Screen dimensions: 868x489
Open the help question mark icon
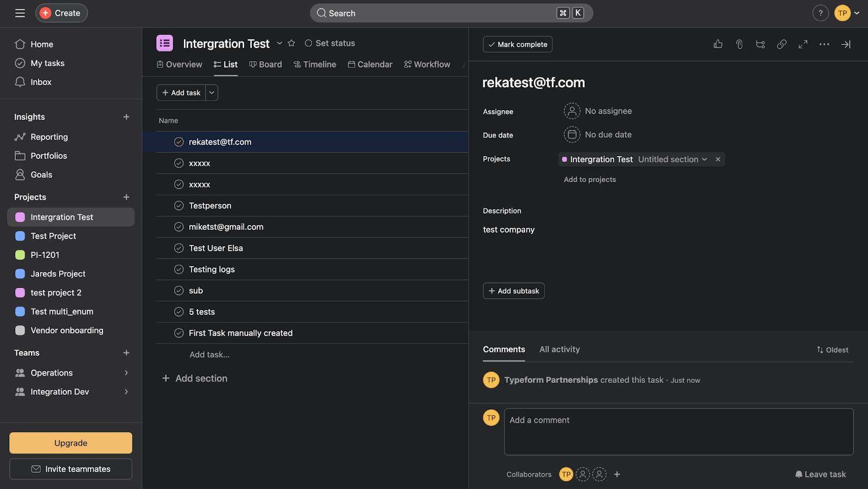[x=820, y=13]
